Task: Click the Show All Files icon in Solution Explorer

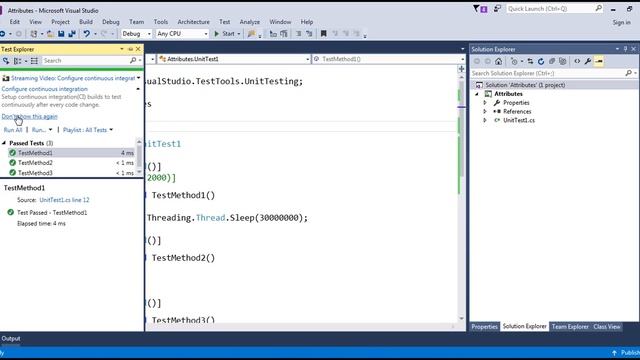Action: [563, 61]
